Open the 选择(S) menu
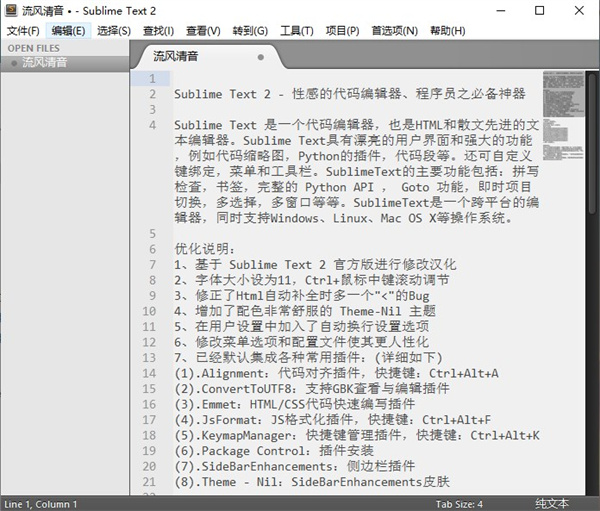 click(114, 31)
